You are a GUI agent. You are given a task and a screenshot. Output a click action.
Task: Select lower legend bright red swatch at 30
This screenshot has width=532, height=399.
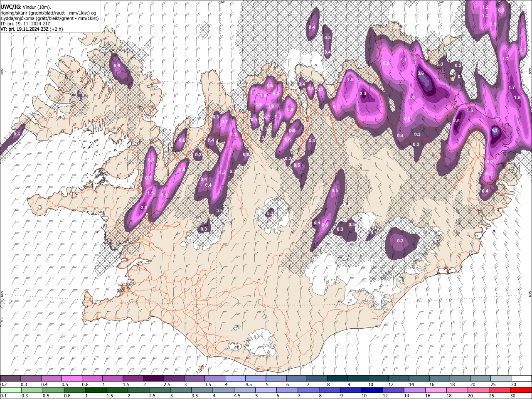tap(520, 390)
